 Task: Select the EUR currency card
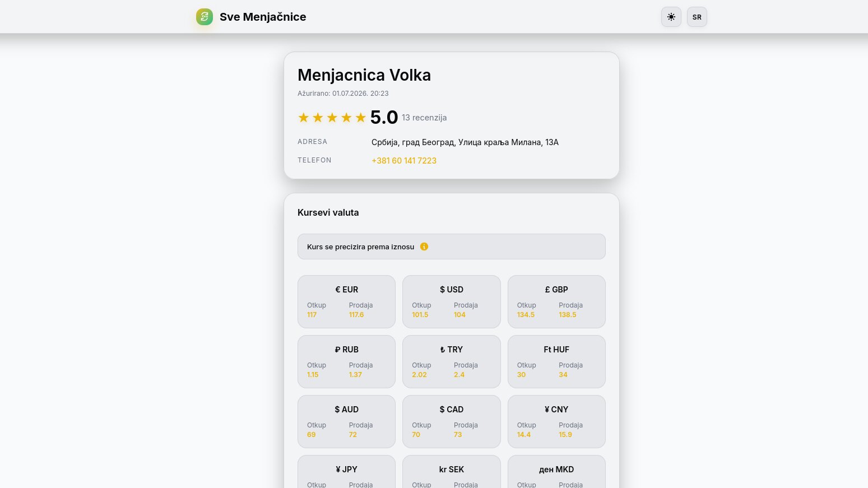pyautogui.click(x=346, y=301)
